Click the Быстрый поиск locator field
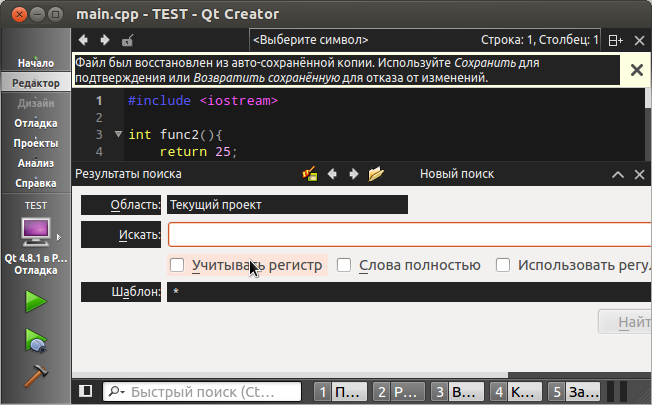This screenshot has width=652, height=405. 203,392
